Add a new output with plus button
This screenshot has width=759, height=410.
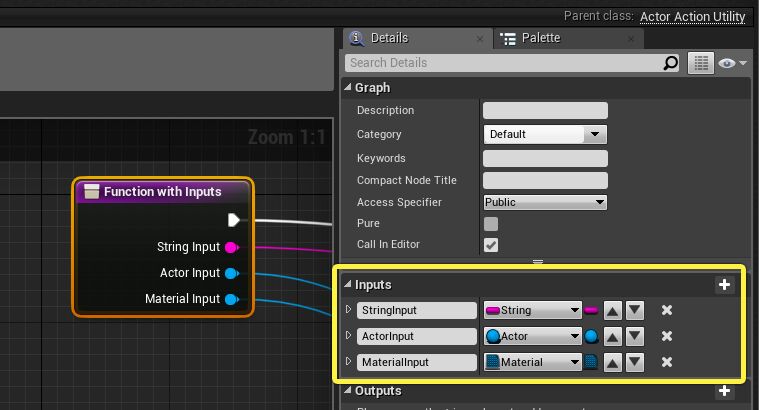[x=724, y=391]
